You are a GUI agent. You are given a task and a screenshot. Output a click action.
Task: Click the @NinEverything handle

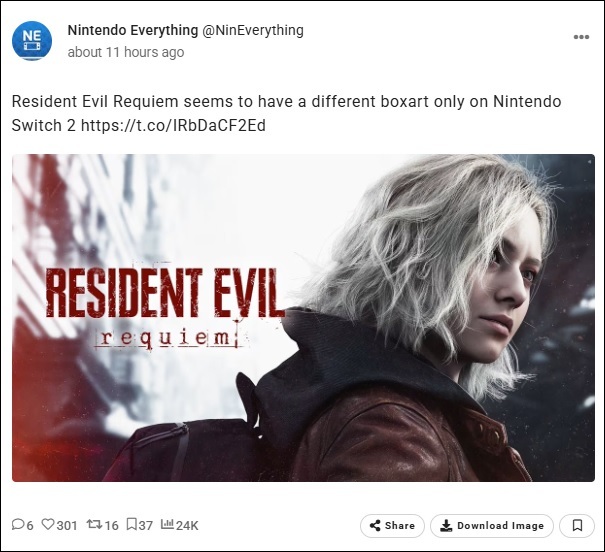click(x=253, y=30)
